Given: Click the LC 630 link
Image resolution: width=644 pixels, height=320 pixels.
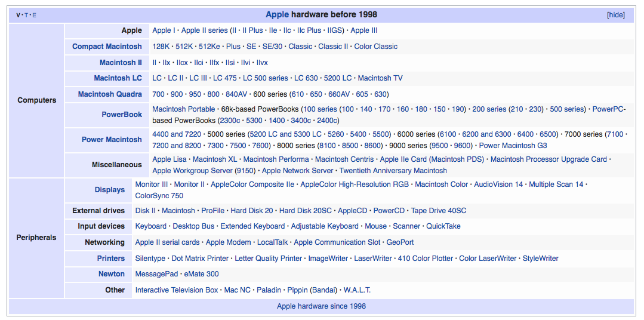Looking at the screenshot, I should [x=306, y=78].
